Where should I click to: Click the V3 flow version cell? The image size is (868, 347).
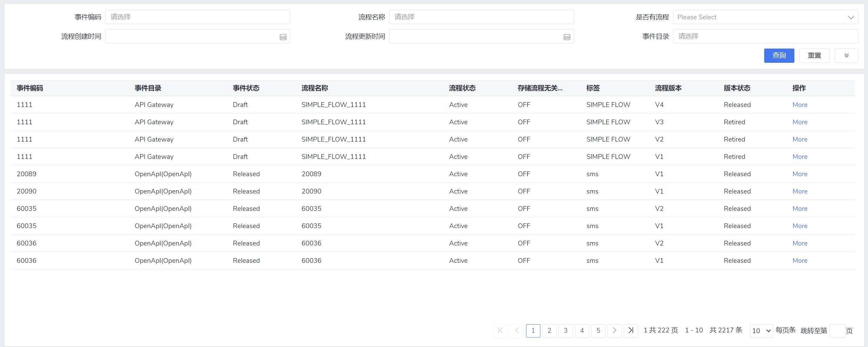point(659,122)
